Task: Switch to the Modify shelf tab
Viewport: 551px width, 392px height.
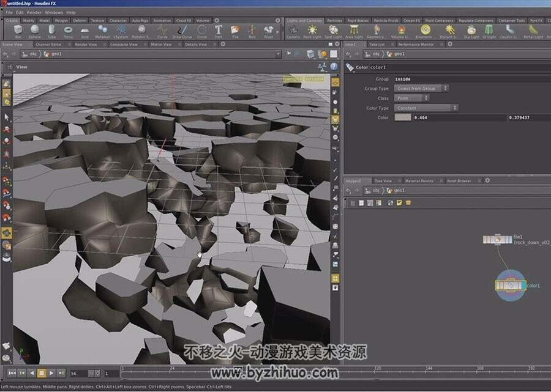Action: (28, 21)
